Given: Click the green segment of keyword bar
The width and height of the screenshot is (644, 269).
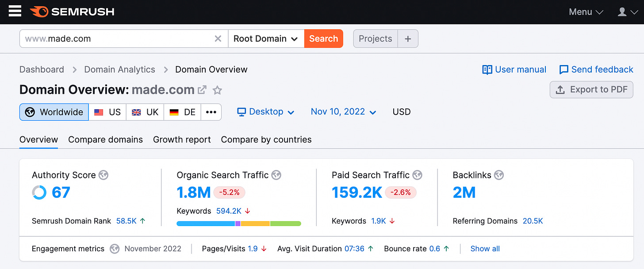Looking at the screenshot, I should [x=286, y=224].
